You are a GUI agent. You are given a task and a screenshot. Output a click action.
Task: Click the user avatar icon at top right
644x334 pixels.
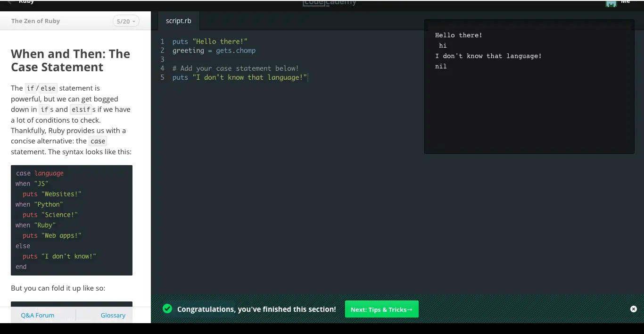tap(611, 3)
